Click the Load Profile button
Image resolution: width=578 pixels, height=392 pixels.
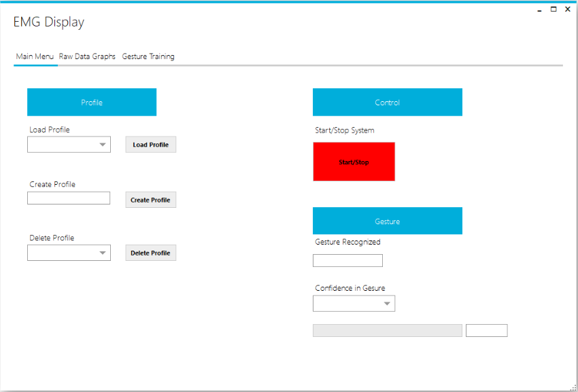(150, 145)
